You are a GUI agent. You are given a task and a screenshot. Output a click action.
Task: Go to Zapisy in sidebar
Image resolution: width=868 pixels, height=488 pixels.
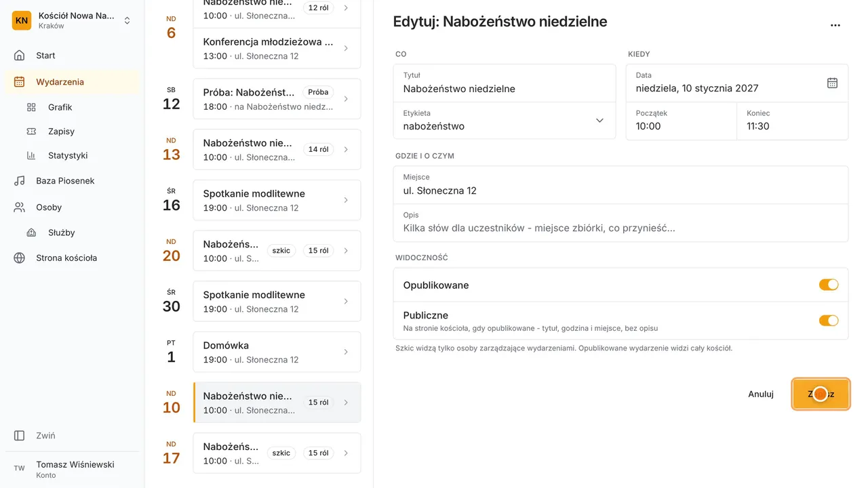pyautogui.click(x=61, y=131)
